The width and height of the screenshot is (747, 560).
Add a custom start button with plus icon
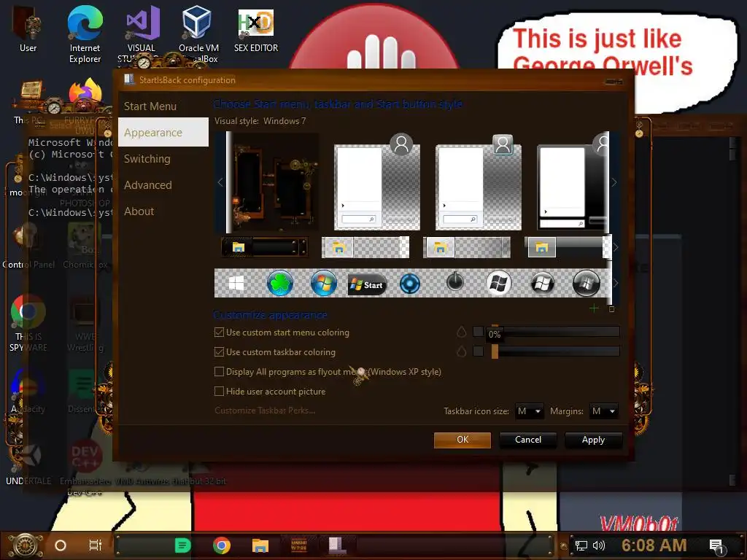point(594,308)
